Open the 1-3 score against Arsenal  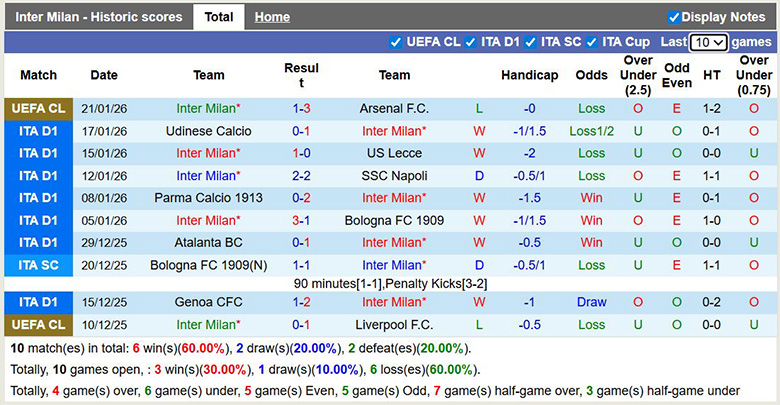click(x=301, y=109)
